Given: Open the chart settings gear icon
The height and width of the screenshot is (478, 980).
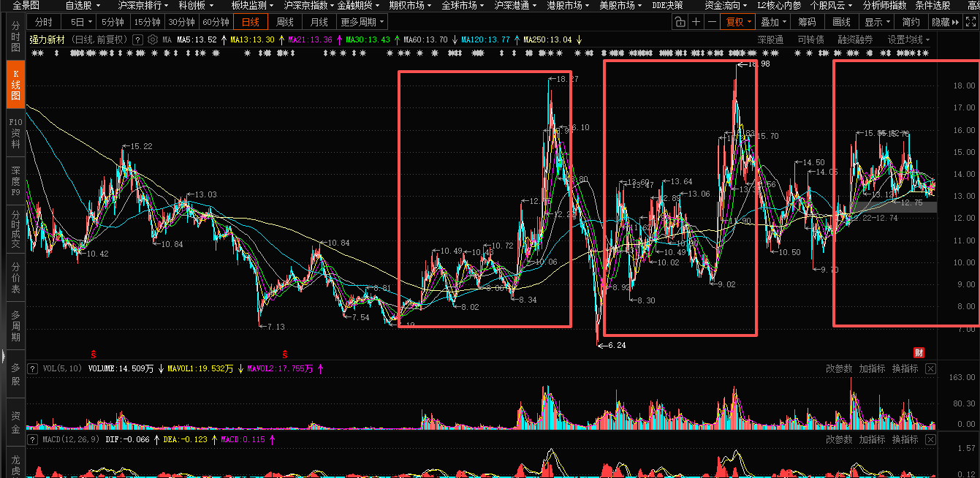Looking at the screenshot, I should click(153, 39).
